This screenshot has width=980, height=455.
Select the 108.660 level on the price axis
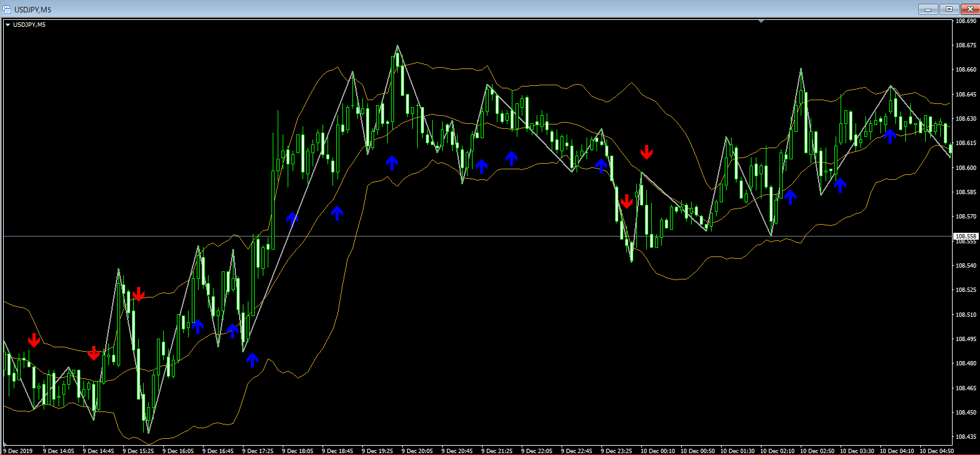click(x=966, y=70)
